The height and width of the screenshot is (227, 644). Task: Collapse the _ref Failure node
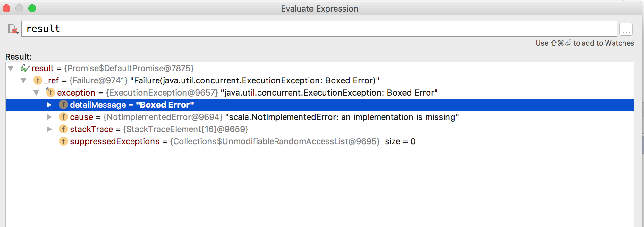[x=23, y=80]
